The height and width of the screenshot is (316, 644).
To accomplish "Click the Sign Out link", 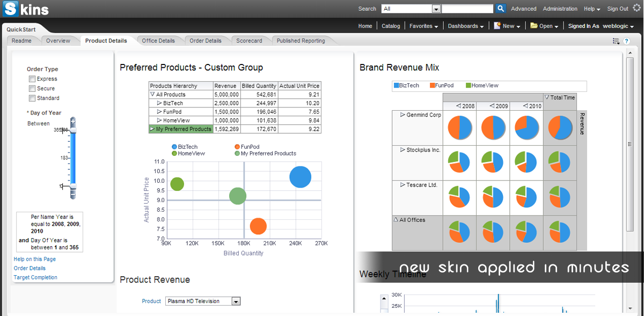I will (617, 9).
